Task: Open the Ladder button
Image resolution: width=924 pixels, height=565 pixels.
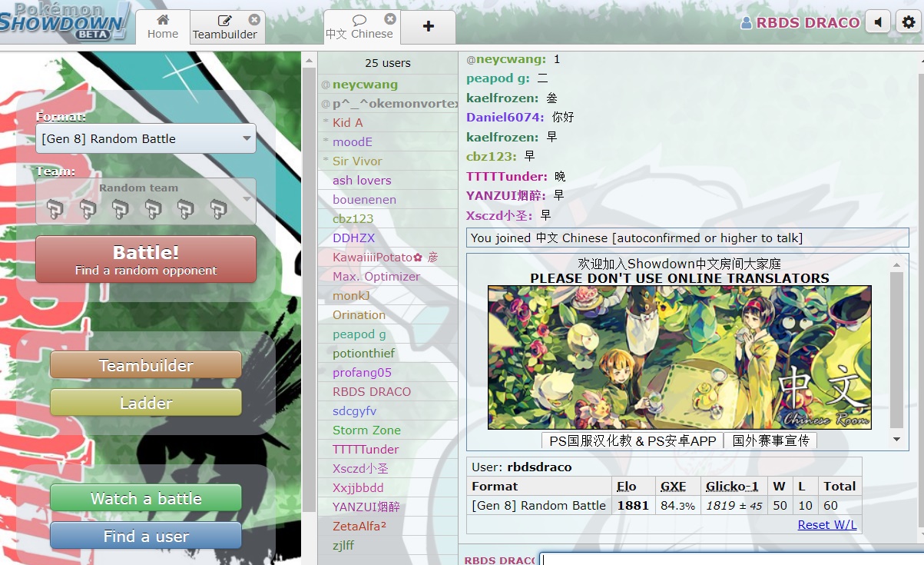Action: click(x=146, y=402)
